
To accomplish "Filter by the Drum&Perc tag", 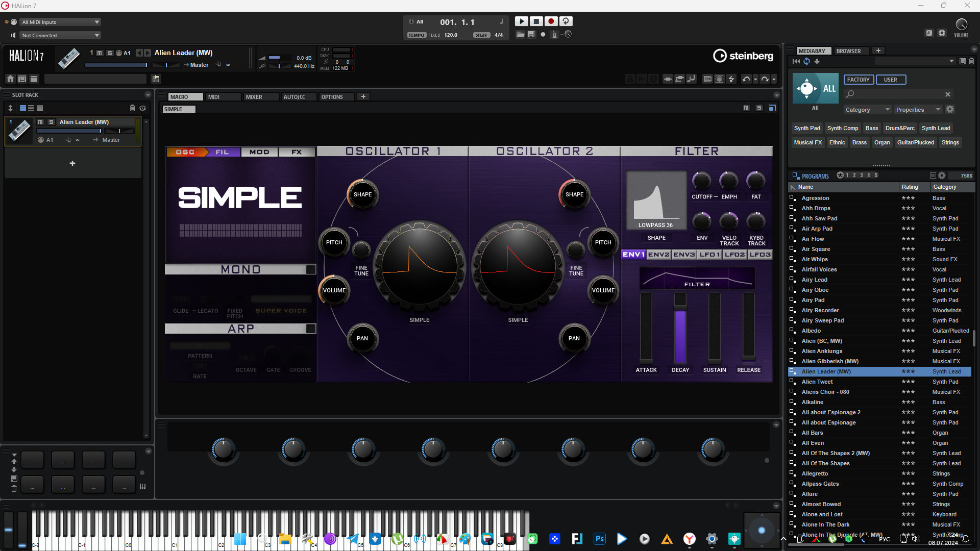I will click(900, 128).
